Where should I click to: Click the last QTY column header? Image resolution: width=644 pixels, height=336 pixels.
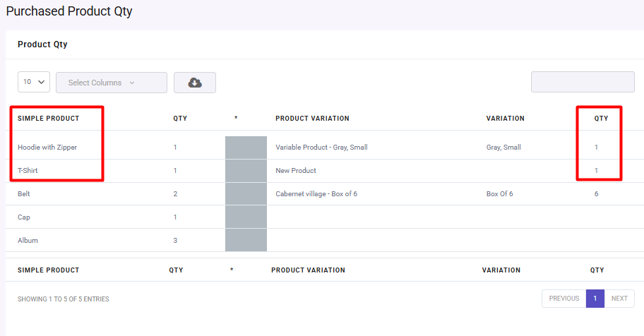click(601, 119)
